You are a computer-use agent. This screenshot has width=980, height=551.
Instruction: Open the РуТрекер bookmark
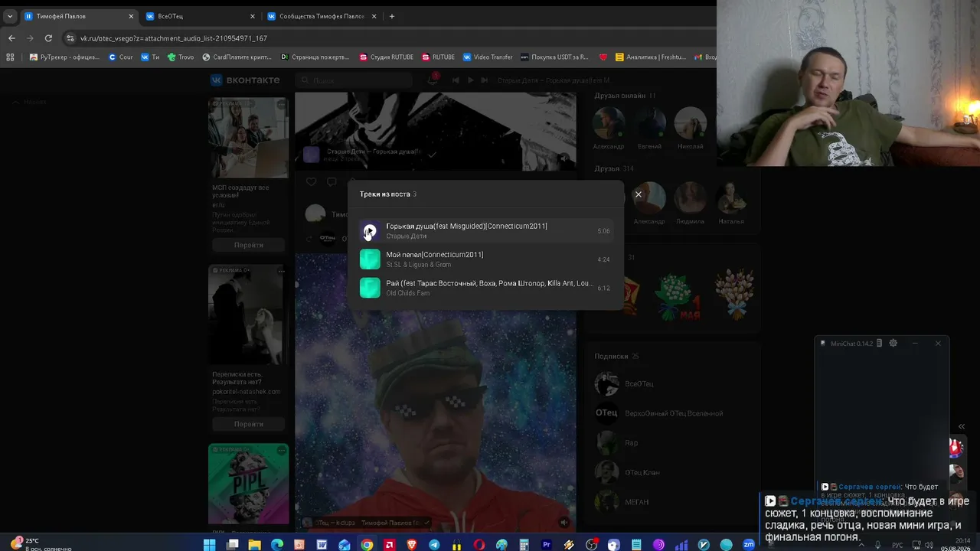[64, 57]
